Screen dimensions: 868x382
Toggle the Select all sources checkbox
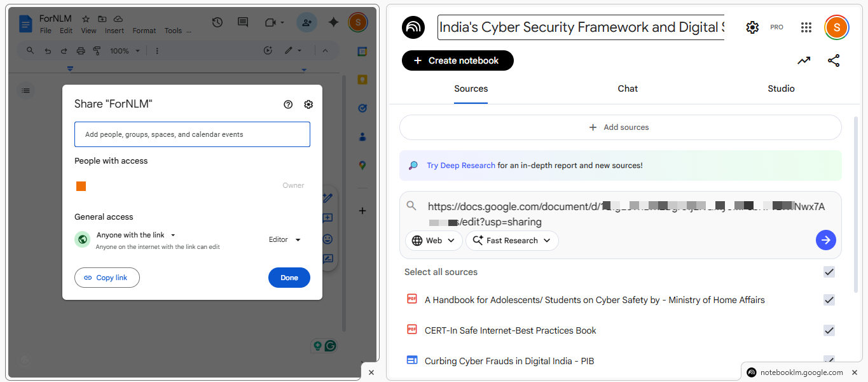pos(829,272)
